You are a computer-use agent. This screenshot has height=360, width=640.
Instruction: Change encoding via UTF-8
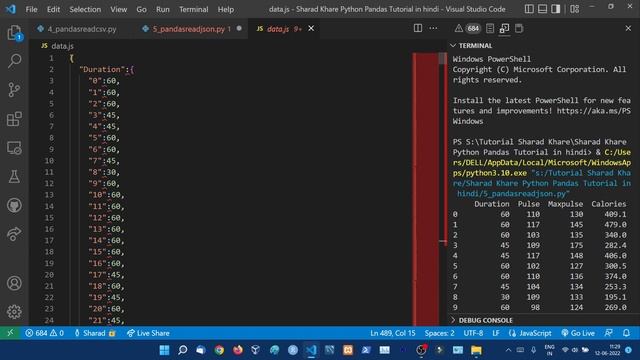(473, 333)
